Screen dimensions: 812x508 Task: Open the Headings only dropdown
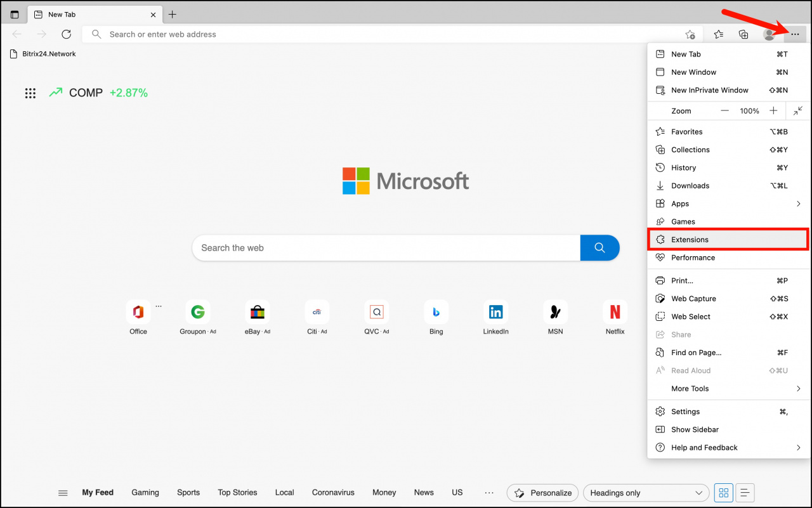pos(646,493)
